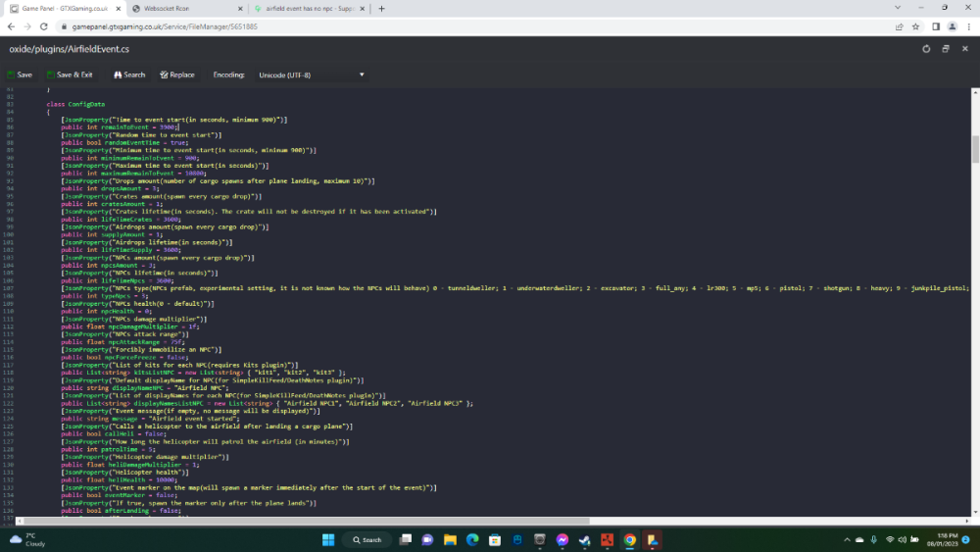
Task: Click 'class ConfigData' line in code
Action: tap(75, 104)
